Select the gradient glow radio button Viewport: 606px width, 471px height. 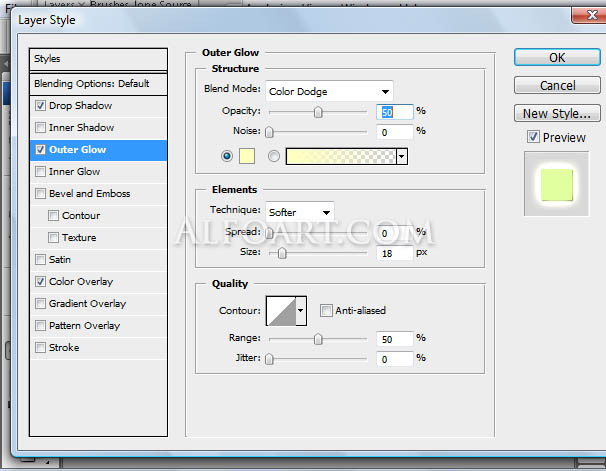tap(274, 156)
